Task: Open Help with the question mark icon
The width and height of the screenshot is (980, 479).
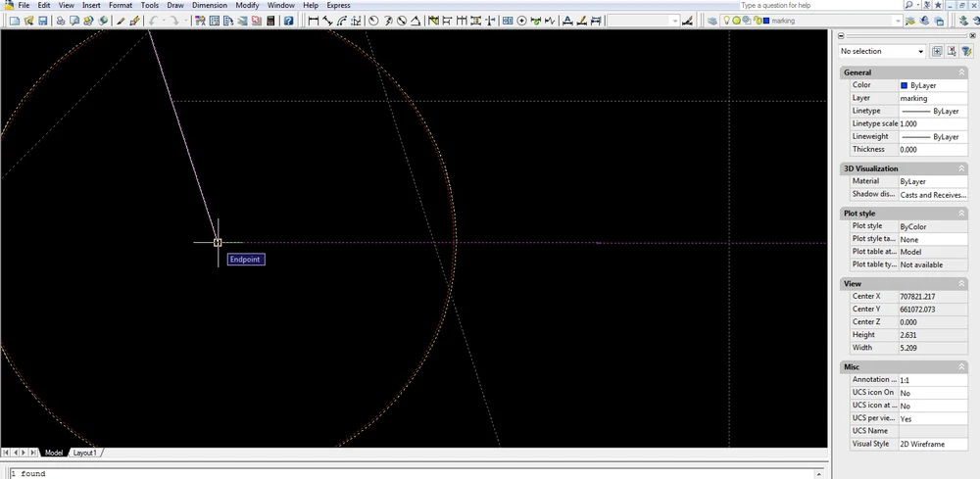Action: tap(288, 21)
